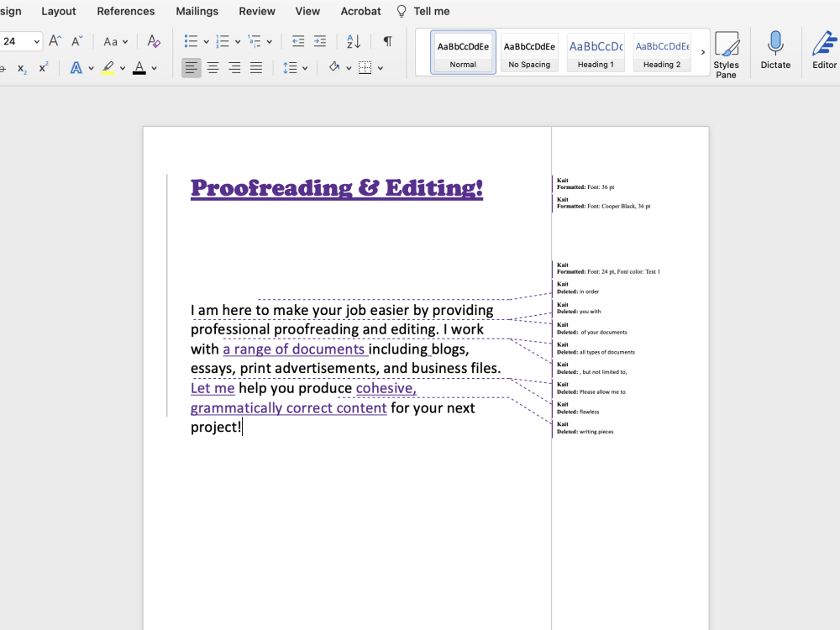
Task: Open the font color dropdown arrow
Action: tap(155, 69)
